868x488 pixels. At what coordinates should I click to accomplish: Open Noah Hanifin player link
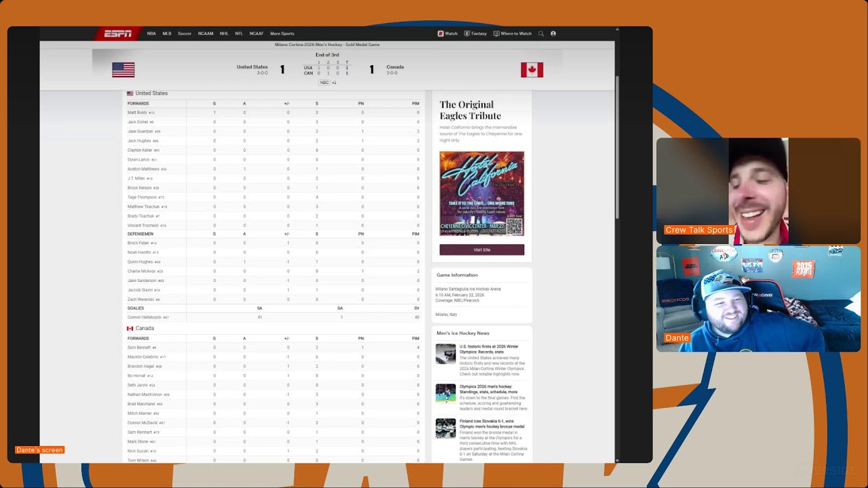tap(140, 252)
